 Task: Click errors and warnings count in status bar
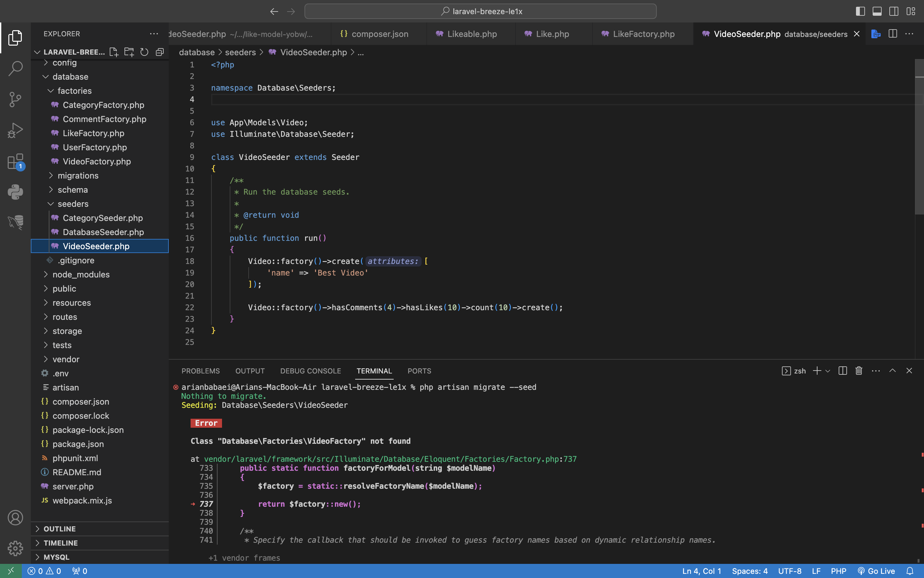(x=44, y=571)
